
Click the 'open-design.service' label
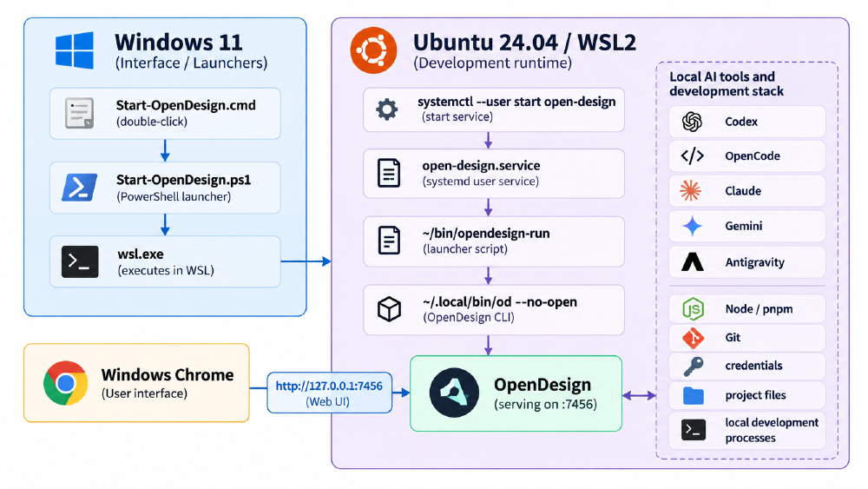(x=481, y=166)
